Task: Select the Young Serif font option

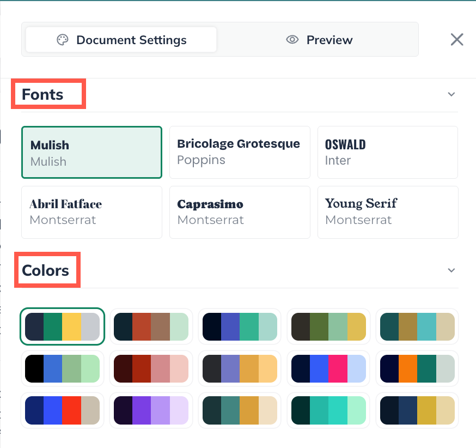Action: click(x=387, y=212)
